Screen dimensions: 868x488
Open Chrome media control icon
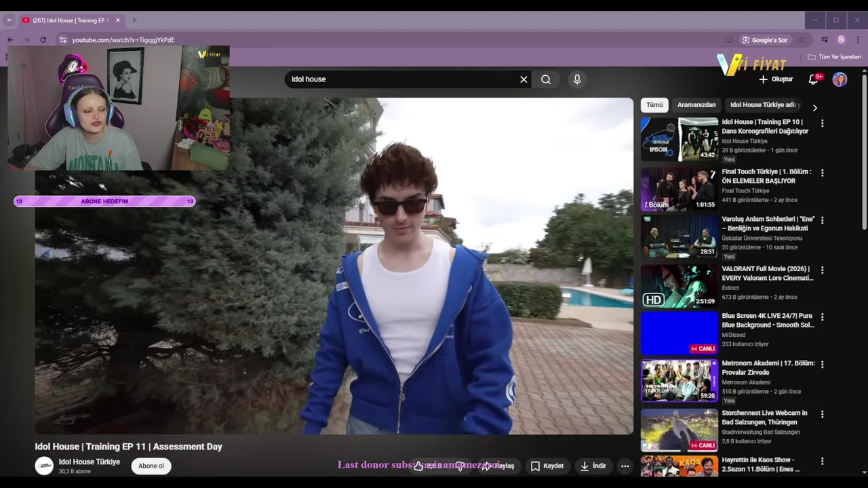[825, 40]
